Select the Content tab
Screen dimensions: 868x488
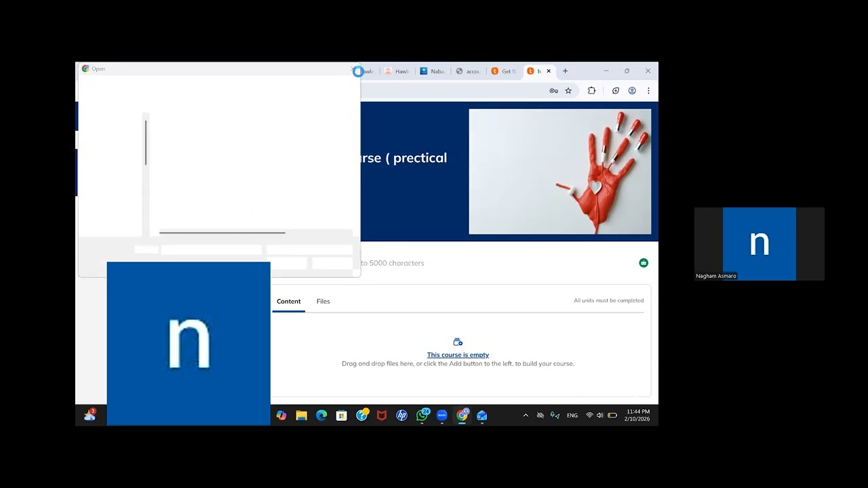(288, 302)
